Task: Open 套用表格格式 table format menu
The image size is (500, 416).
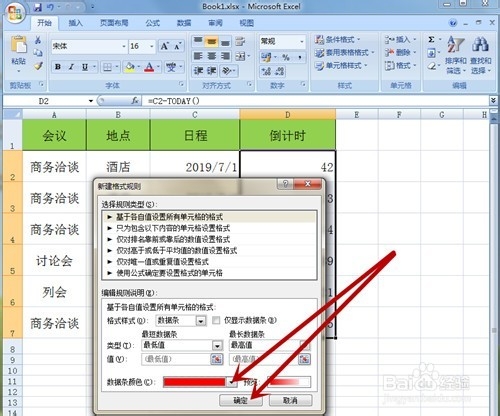Action: [345, 53]
